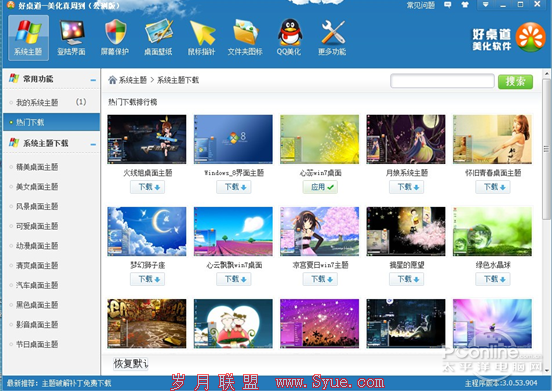Collapse the 系统主题下载 section

pos(93,144)
